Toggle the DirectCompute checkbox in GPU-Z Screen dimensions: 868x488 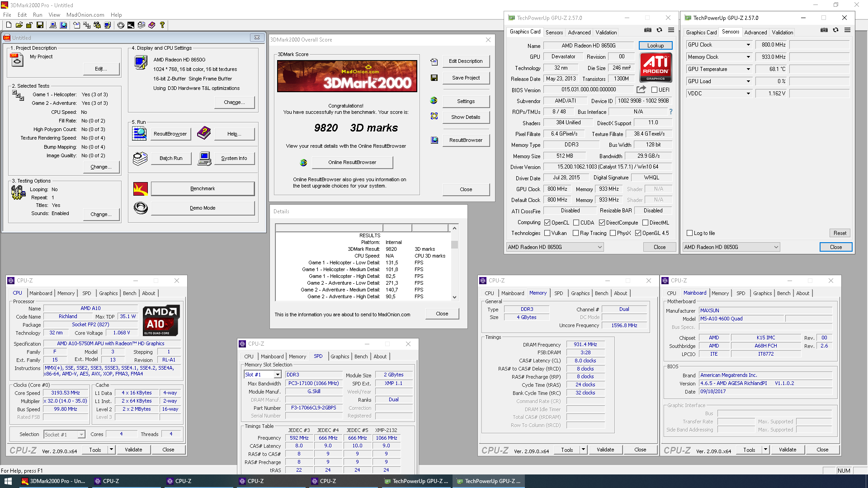click(602, 223)
